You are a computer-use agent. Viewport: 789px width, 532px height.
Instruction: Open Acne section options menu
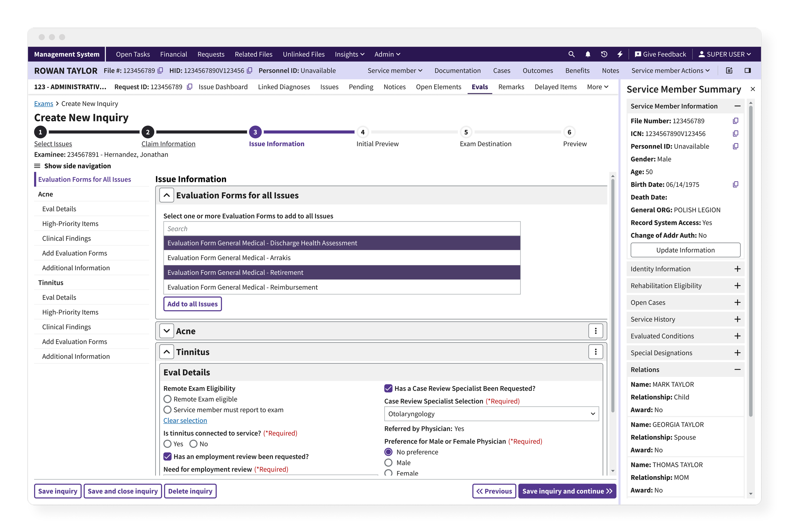[596, 331]
